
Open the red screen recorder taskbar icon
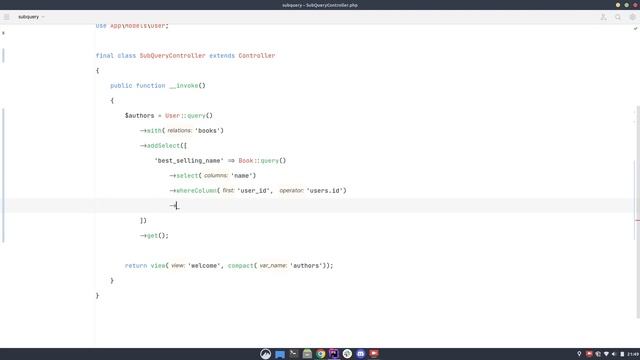pos(374,354)
